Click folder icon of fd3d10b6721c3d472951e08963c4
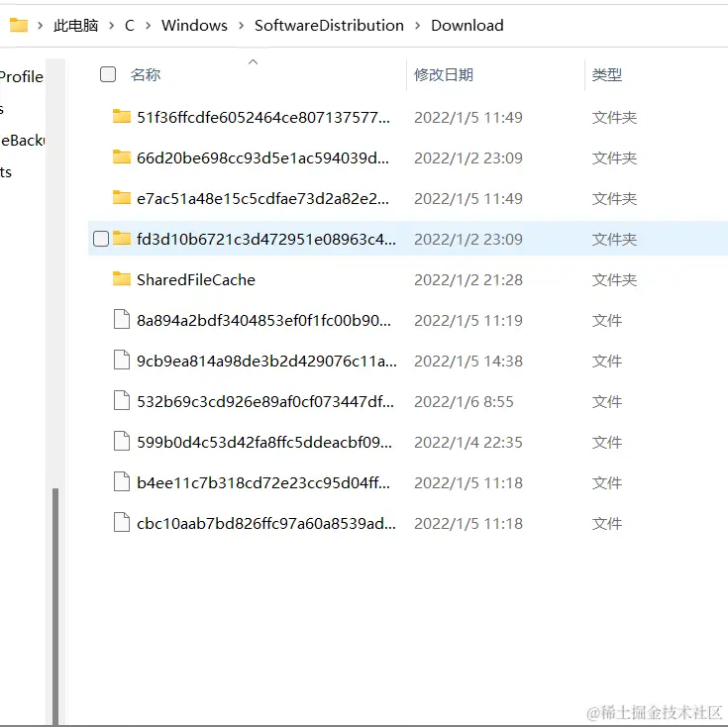The height and width of the screenshot is (727, 728). tap(122, 238)
